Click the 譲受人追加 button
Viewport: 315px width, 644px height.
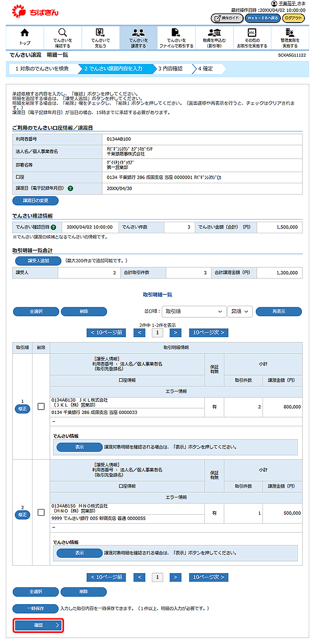(x=36, y=261)
